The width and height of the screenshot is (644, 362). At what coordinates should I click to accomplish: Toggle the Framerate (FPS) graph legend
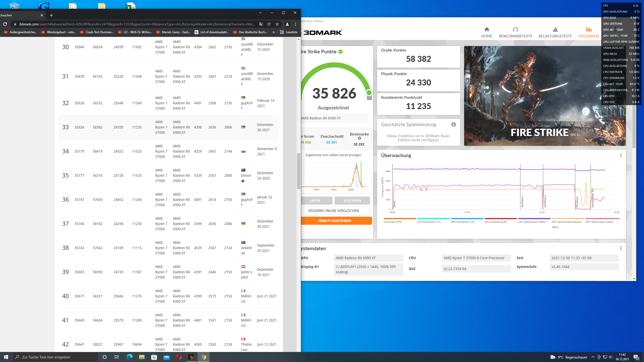[392, 222]
